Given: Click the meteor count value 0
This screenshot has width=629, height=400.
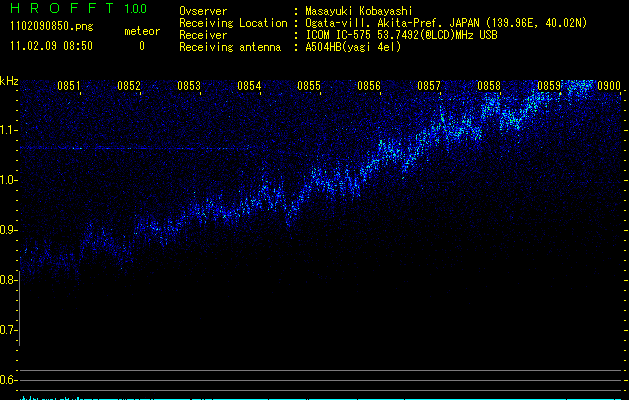Looking at the screenshot, I should pyautogui.click(x=142, y=46).
